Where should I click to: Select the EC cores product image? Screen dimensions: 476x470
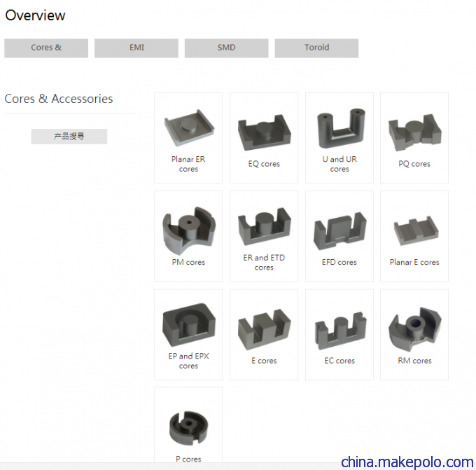click(x=340, y=330)
